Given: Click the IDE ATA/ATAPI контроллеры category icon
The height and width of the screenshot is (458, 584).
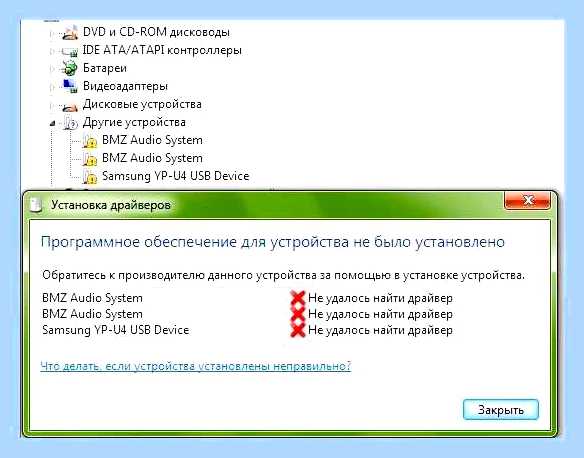Looking at the screenshot, I should [70, 51].
